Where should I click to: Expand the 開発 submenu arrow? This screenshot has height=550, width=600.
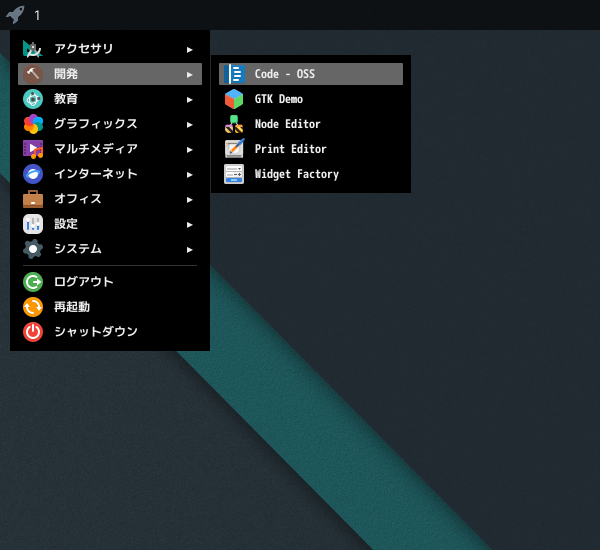189,74
